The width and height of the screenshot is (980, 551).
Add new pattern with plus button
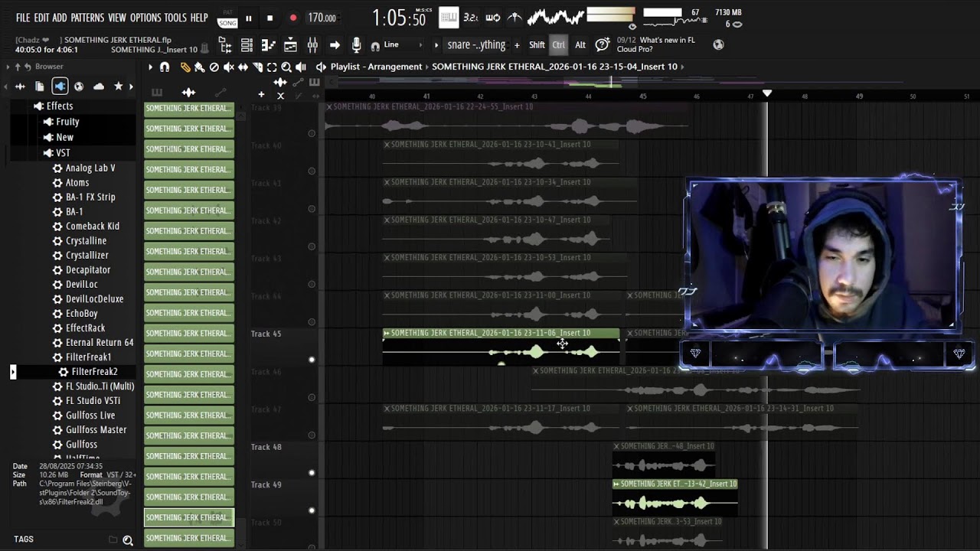click(x=517, y=45)
